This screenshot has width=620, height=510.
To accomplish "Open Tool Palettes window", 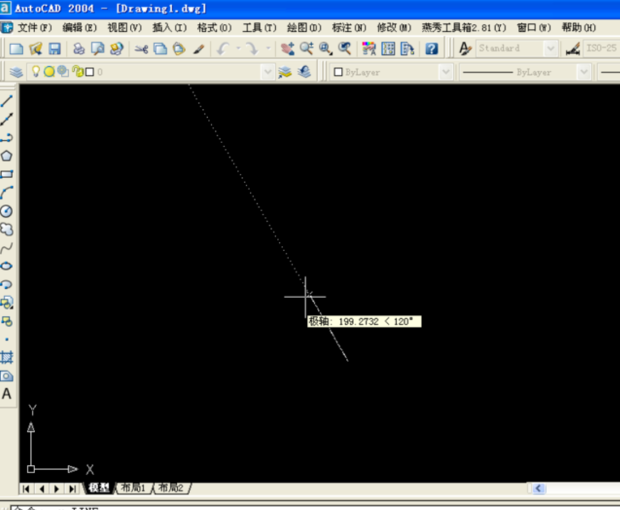I will [407, 49].
